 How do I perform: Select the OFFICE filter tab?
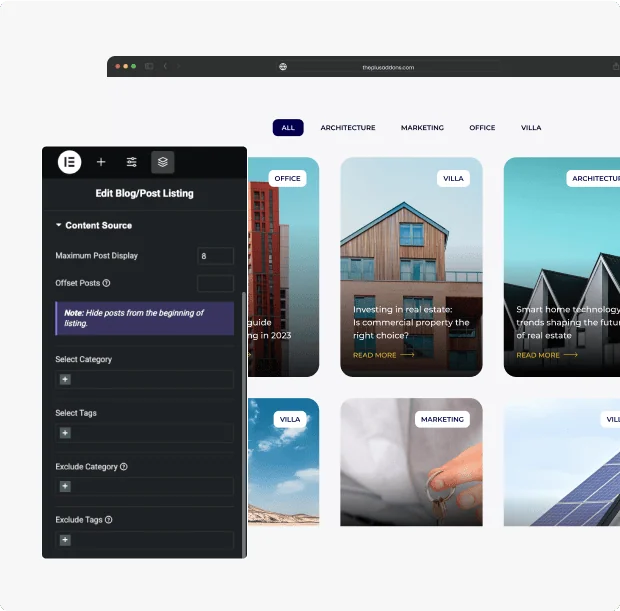[x=482, y=128]
